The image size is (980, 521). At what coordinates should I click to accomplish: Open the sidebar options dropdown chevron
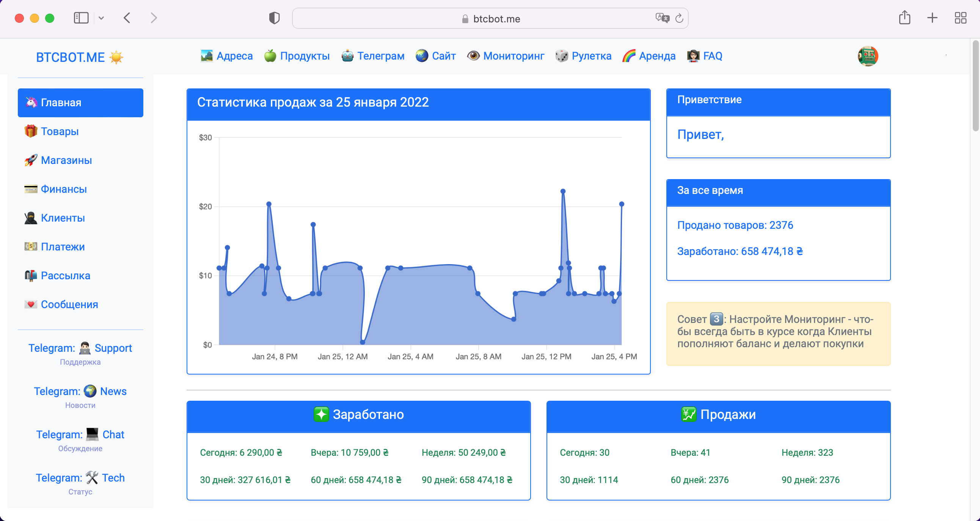click(101, 18)
